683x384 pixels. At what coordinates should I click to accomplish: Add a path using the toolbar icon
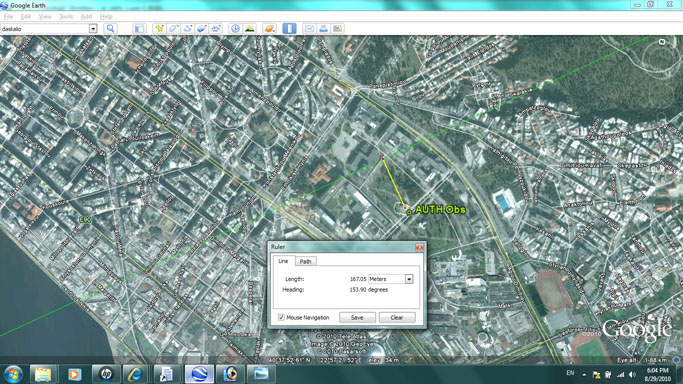(x=187, y=29)
